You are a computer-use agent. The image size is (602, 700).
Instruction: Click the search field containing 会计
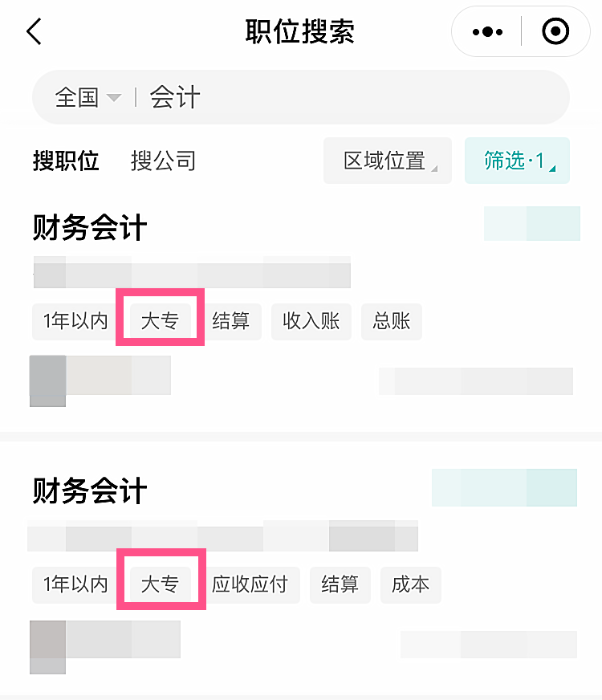point(241,97)
